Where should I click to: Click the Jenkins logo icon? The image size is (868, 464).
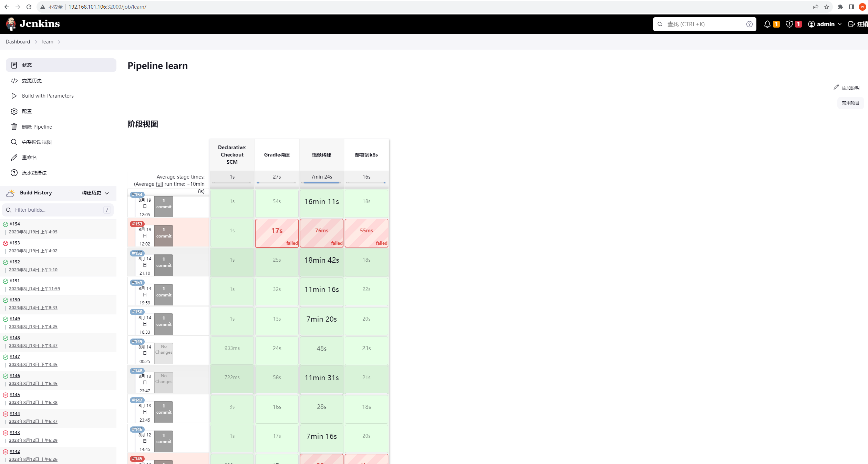10,23
